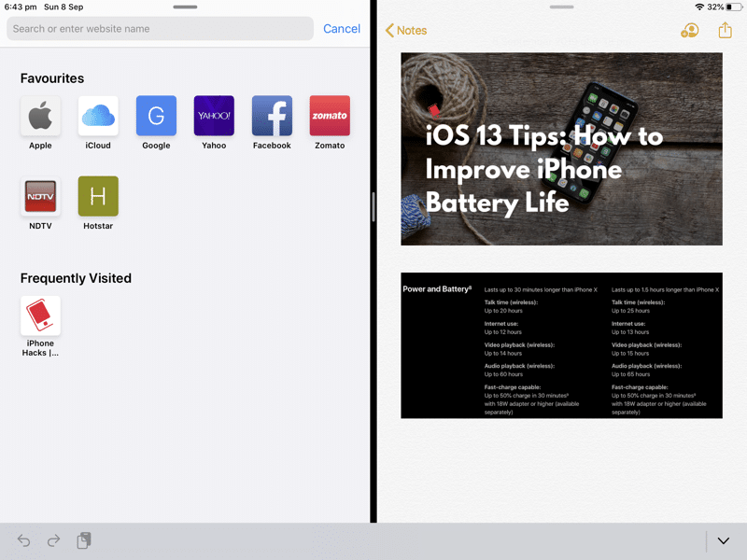Tap the redo arrow in keyboard bar
747x560 pixels.
(53, 540)
